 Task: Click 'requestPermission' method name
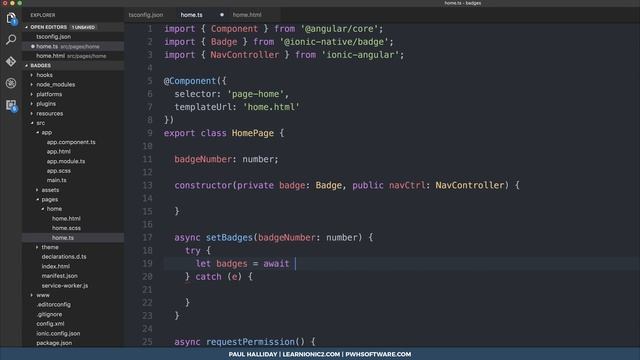pyautogui.click(x=250, y=342)
